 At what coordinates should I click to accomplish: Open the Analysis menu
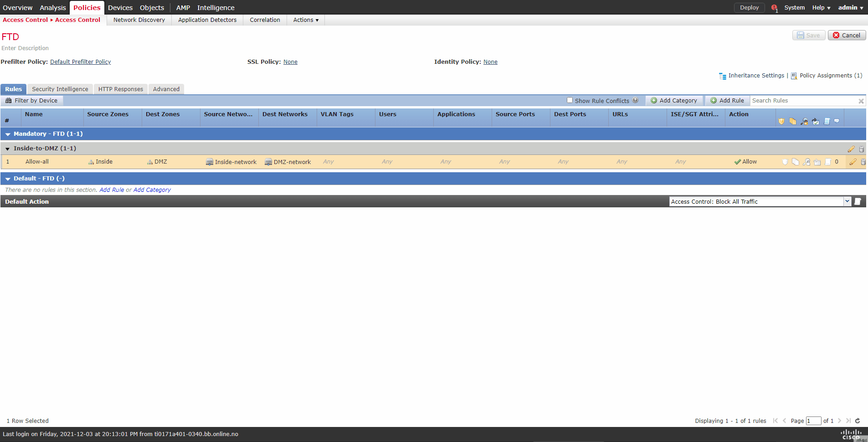coord(53,8)
